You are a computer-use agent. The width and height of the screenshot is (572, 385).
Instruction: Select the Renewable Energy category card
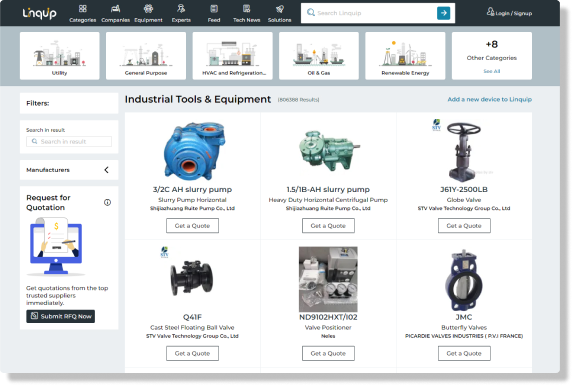pos(405,55)
